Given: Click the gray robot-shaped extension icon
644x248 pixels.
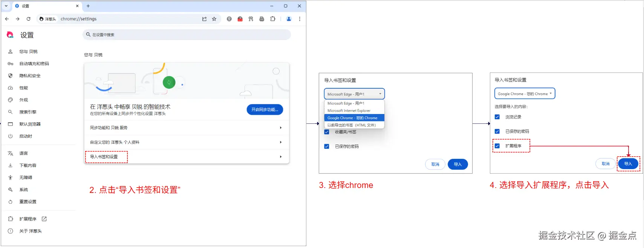Looking at the screenshot, I should (x=262, y=19).
